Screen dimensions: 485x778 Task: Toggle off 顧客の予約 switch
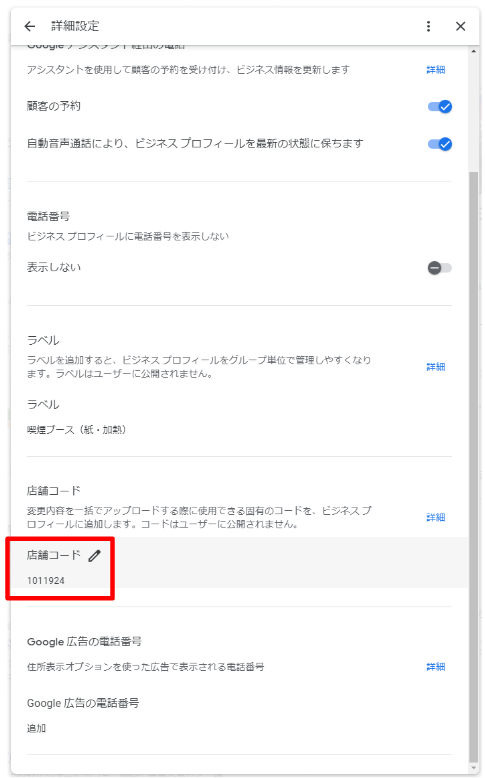[x=440, y=106]
